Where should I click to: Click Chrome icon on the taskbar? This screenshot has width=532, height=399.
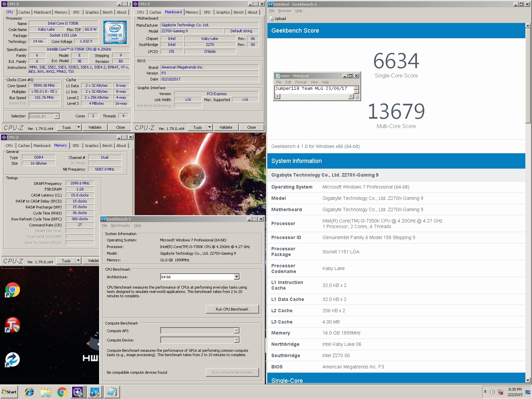click(62, 392)
